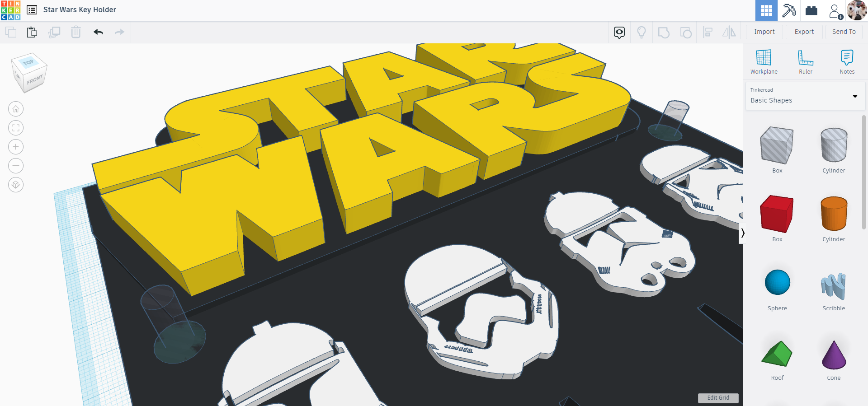Screen dimensions: 868x406
Task: Invite collaborators with add-person icon
Action: coord(835,11)
